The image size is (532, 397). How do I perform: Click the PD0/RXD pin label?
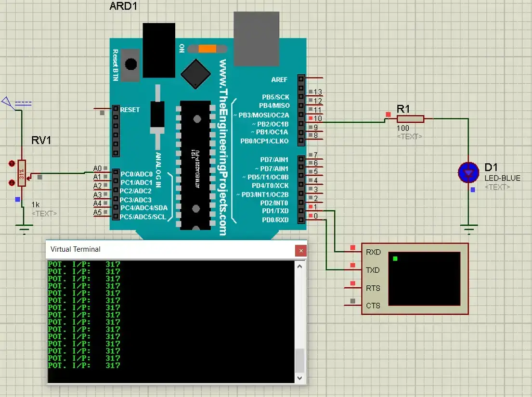tap(275, 220)
